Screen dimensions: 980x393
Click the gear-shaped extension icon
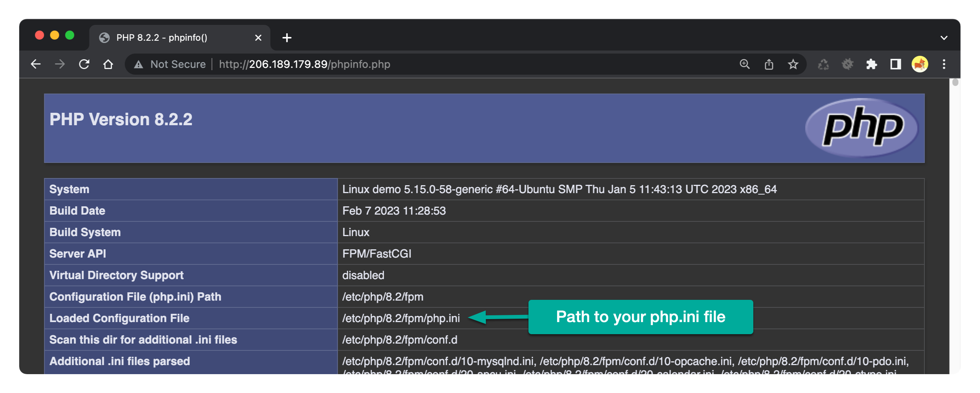[848, 64]
